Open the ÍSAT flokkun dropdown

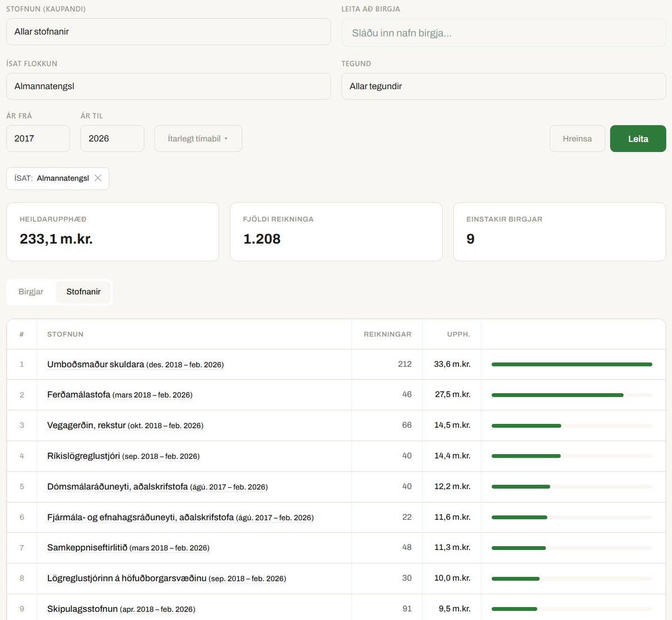(x=169, y=86)
